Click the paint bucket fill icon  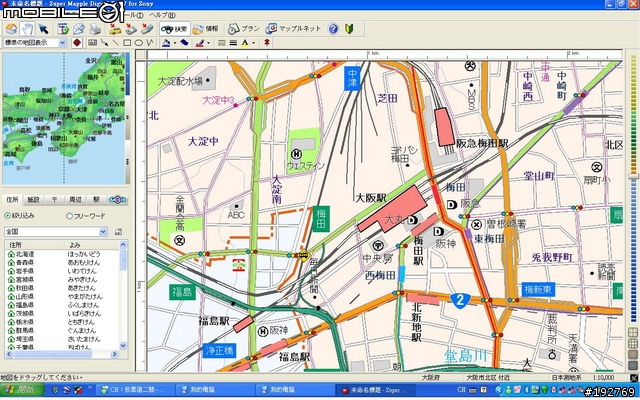click(166, 42)
